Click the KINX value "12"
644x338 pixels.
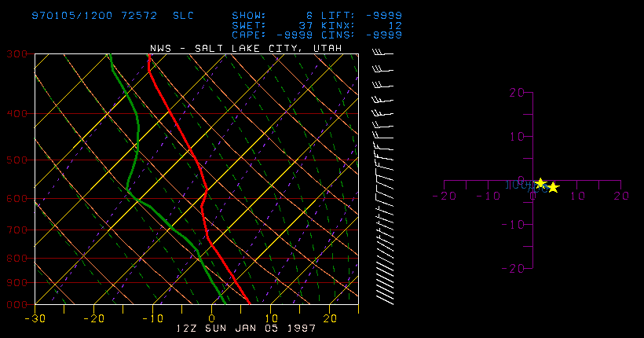[395, 25]
